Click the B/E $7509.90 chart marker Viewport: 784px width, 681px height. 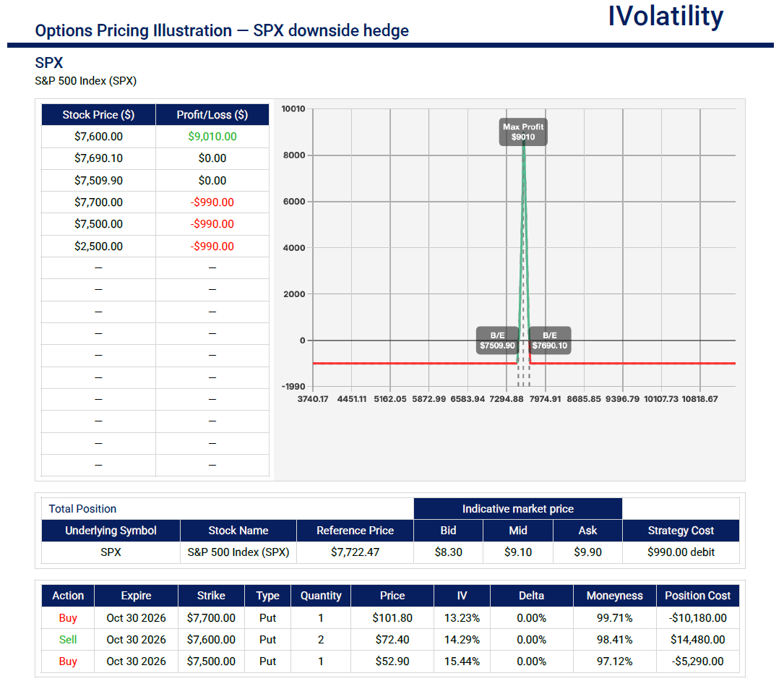498,340
